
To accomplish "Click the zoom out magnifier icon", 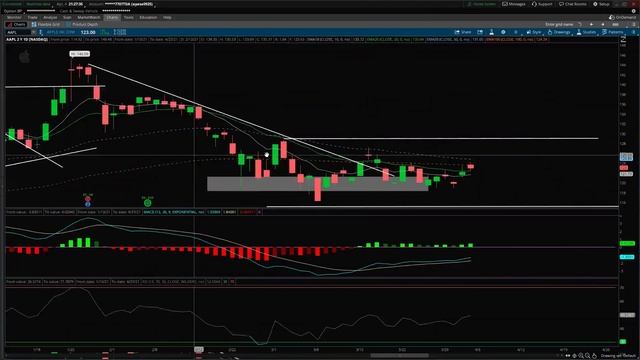I will coord(587,356).
